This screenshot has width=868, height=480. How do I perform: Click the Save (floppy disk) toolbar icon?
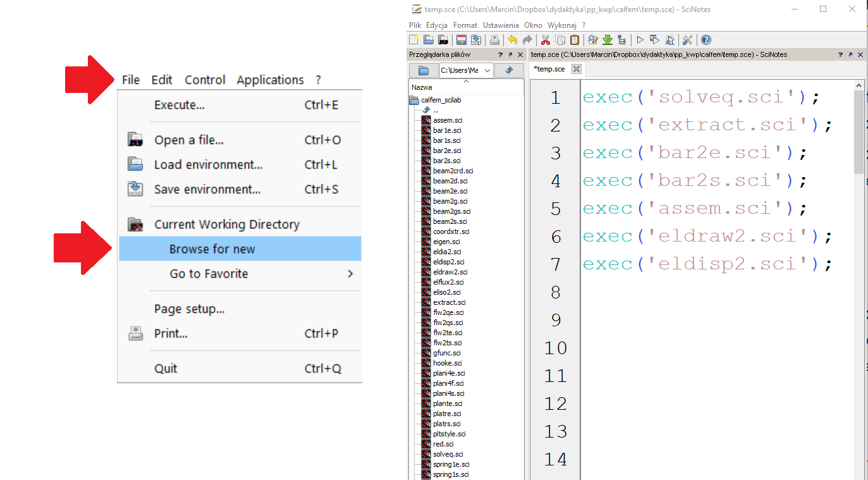tap(462, 40)
